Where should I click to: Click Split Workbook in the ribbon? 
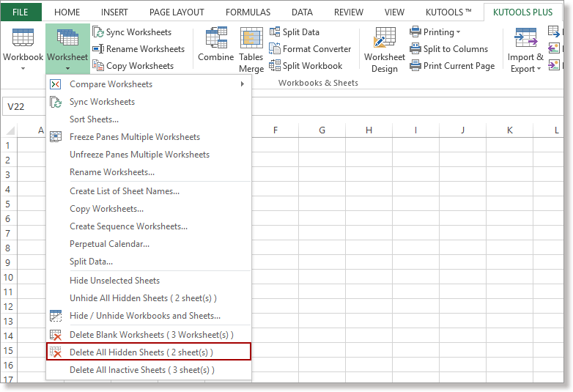click(306, 66)
